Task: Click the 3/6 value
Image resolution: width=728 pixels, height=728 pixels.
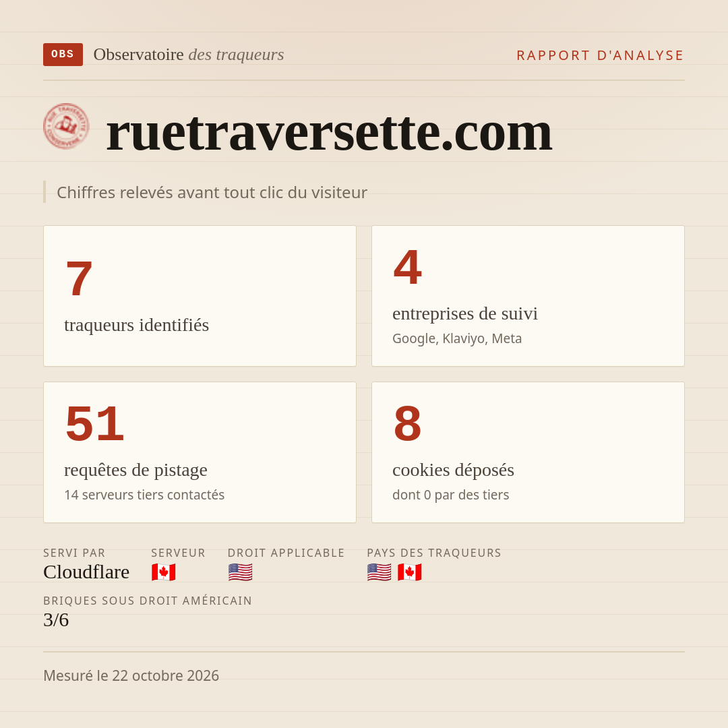Action: pos(56,620)
